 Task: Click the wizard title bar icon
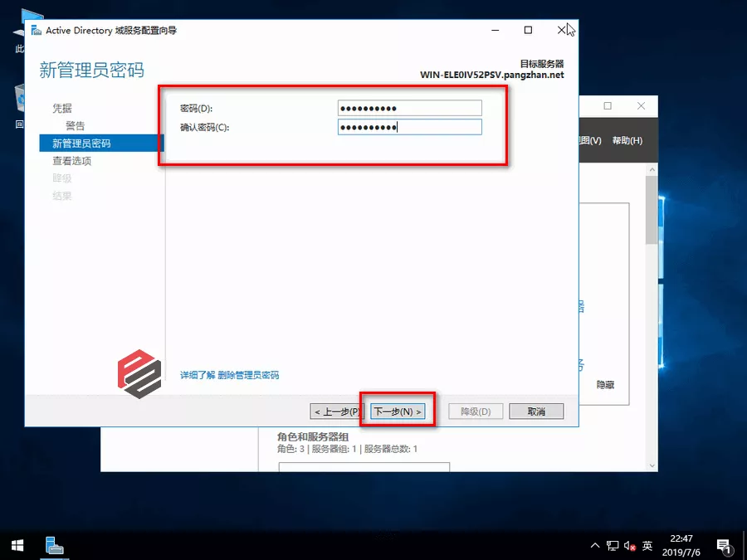[x=36, y=31]
